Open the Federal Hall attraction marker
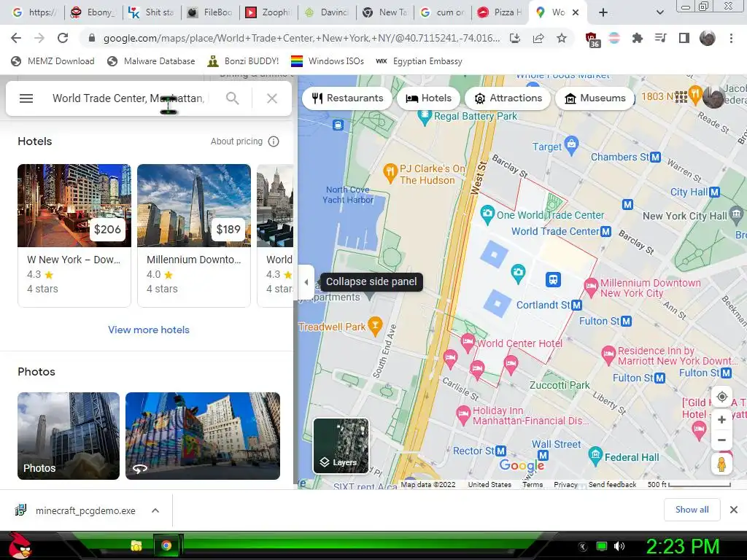The image size is (747, 560). pos(595,456)
